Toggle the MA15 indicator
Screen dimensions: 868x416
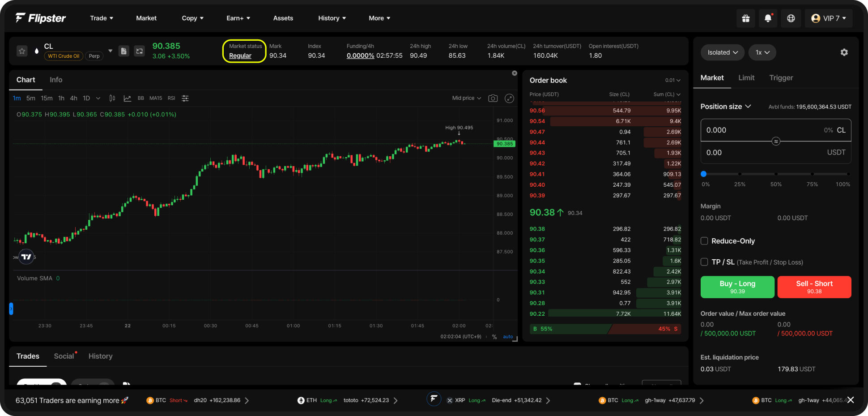pyautogui.click(x=156, y=98)
